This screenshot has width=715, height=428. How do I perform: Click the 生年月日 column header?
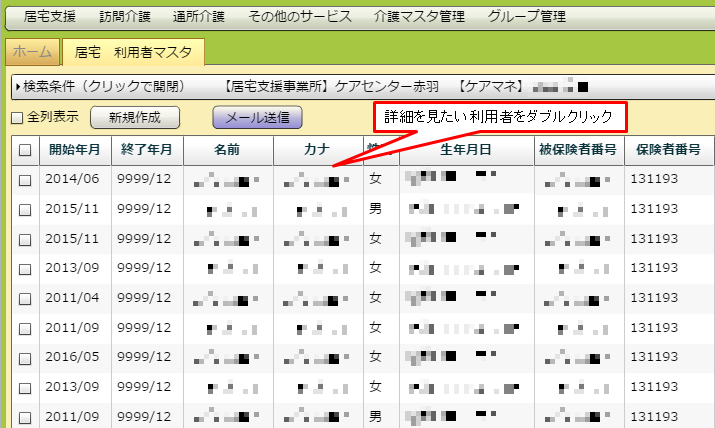click(466, 150)
